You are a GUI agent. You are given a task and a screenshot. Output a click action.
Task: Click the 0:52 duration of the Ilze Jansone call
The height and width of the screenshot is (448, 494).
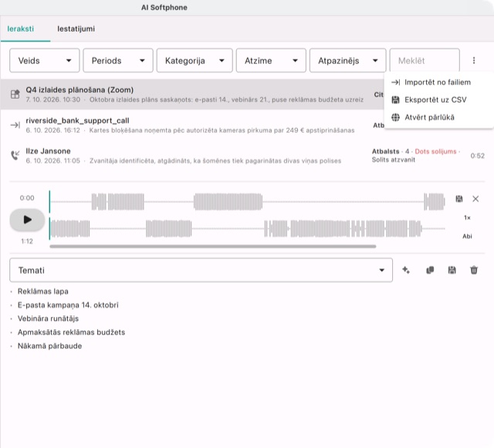477,156
